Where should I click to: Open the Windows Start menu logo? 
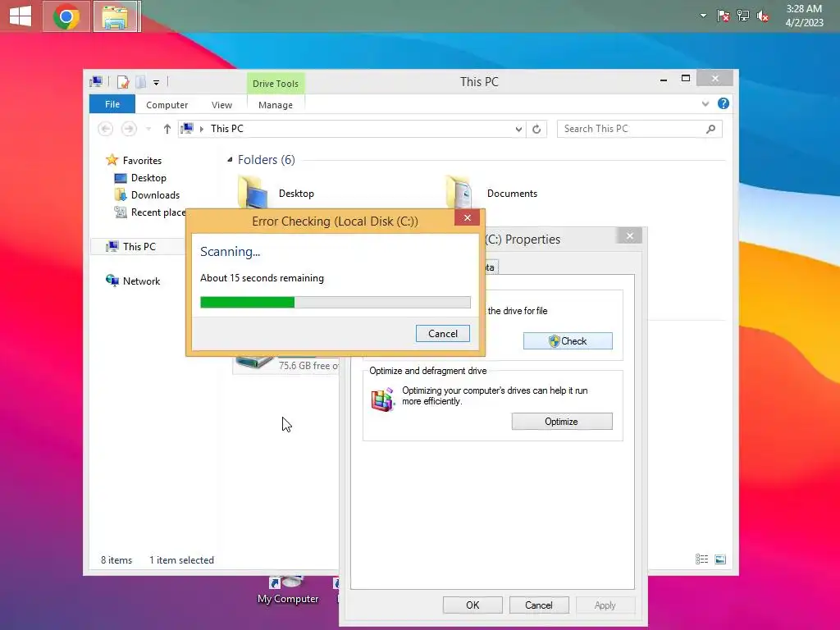[x=21, y=16]
